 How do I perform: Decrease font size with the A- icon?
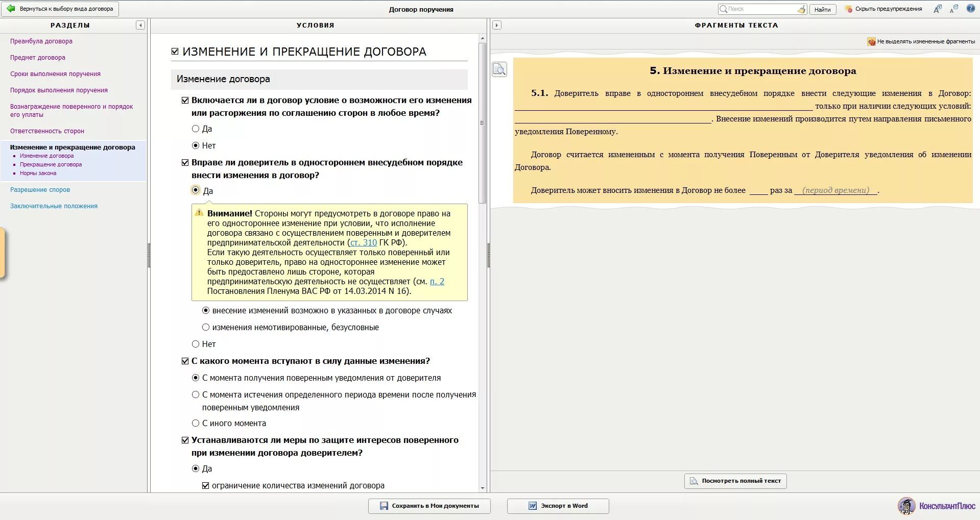point(954,9)
